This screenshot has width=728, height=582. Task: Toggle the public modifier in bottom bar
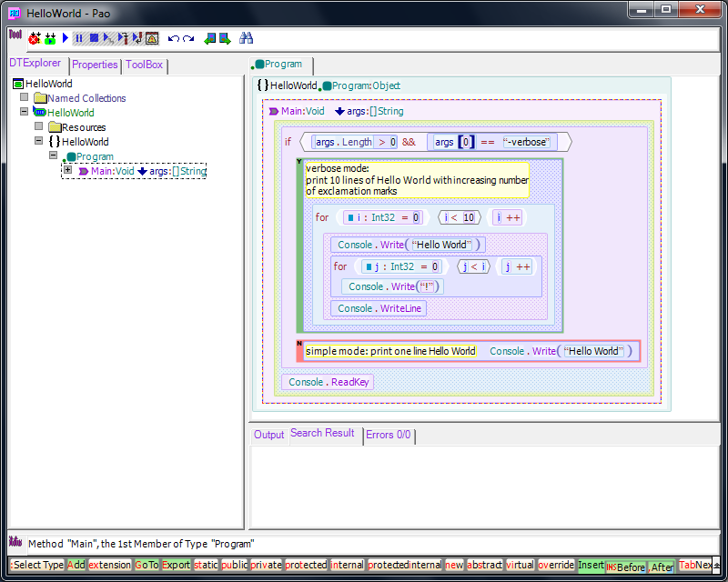234,565
